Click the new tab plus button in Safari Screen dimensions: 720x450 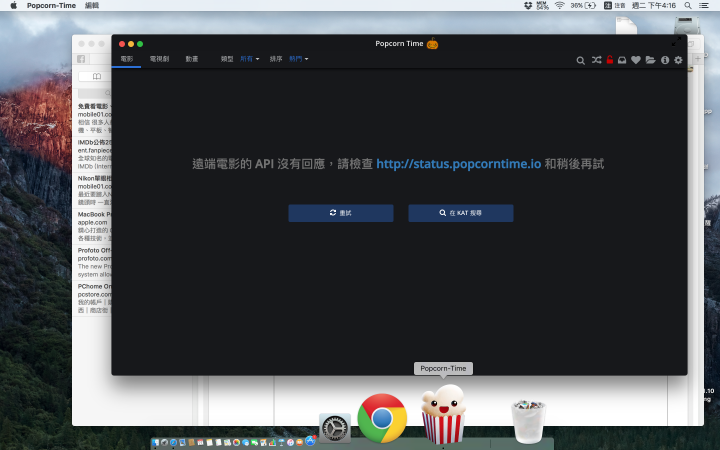pyautogui.click(x=698, y=58)
